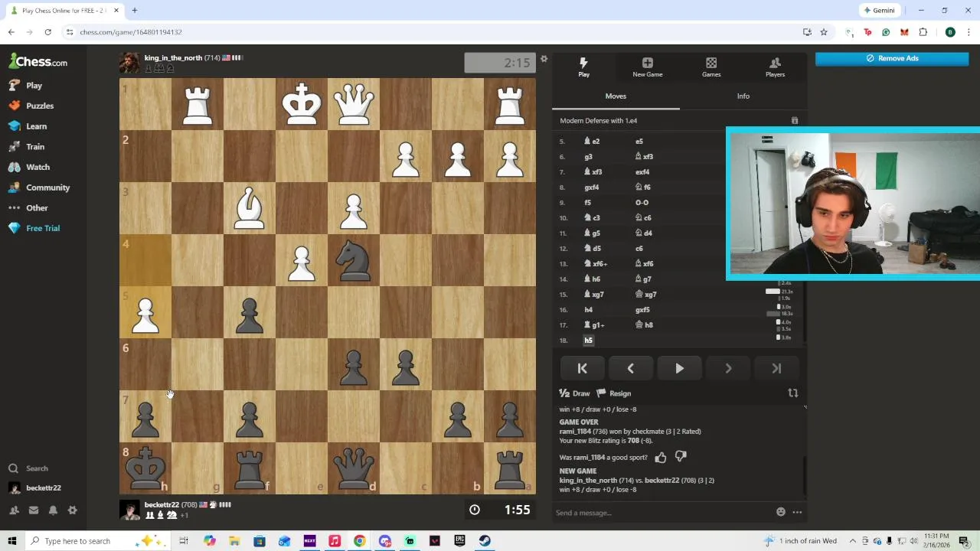Click thumbs down for rami_1184
The width and height of the screenshot is (980, 551).
click(x=681, y=458)
